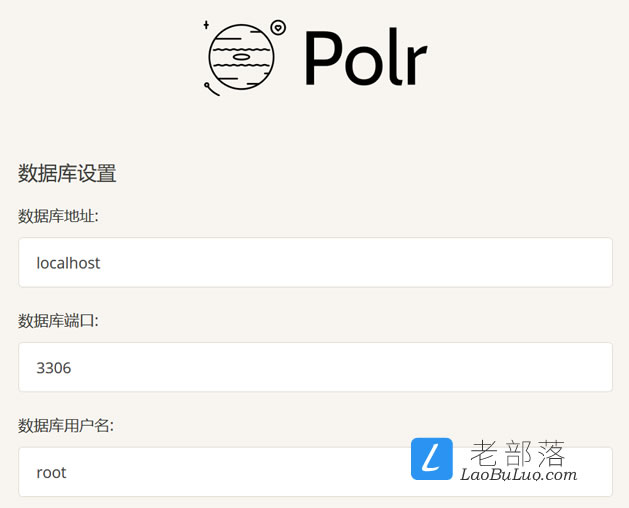The width and height of the screenshot is (629, 508).
Task: Focus the database address field containing localhost
Action: 315,262
